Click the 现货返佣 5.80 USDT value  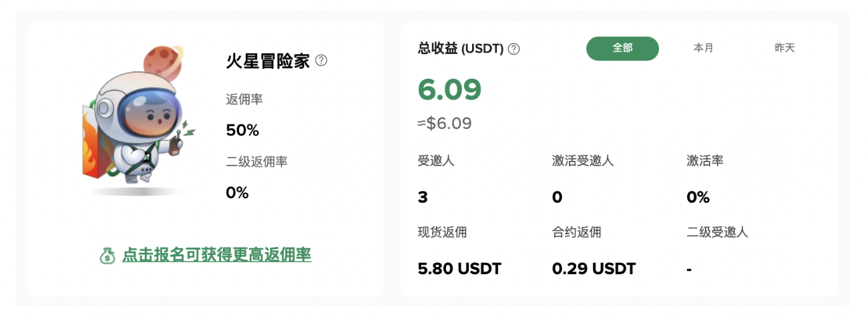coord(459,269)
